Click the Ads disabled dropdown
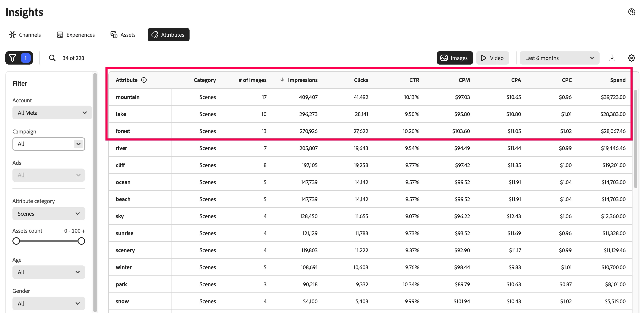The image size is (644, 313). point(49,175)
